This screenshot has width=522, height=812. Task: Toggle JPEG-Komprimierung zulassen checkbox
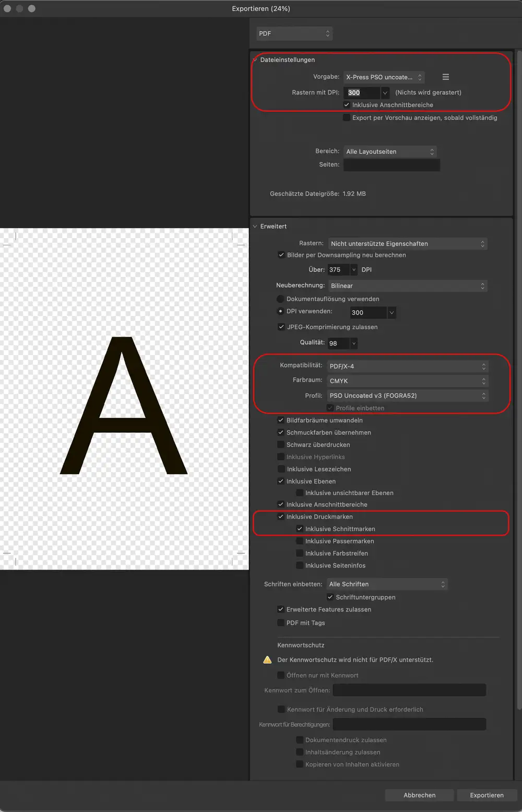click(x=281, y=327)
